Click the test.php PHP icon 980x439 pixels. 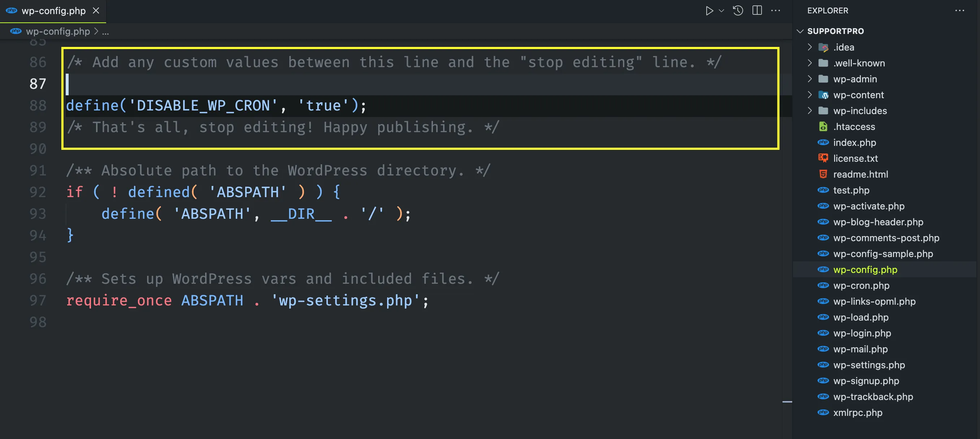coord(823,190)
